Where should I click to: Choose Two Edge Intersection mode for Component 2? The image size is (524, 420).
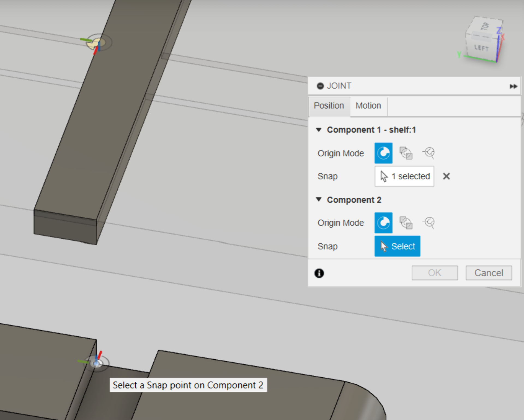pyautogui.click(x=429, y=223)
